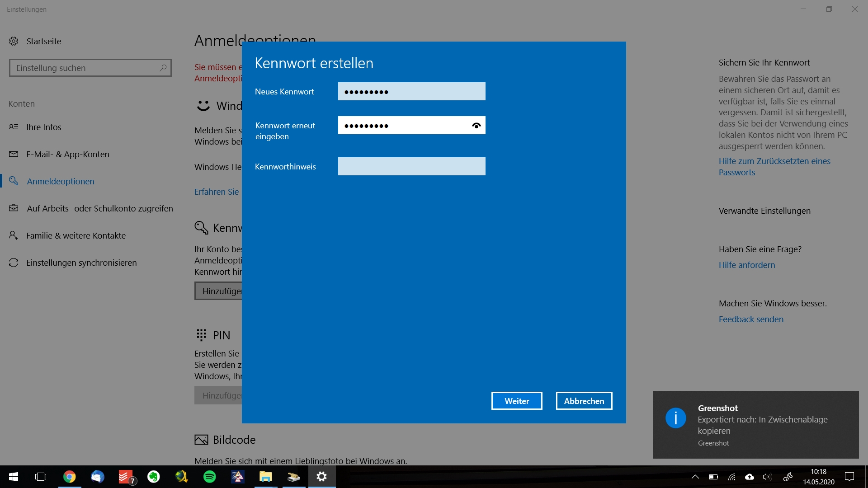Open the volume tray icon
868x488 pixels.
point(767,477)
